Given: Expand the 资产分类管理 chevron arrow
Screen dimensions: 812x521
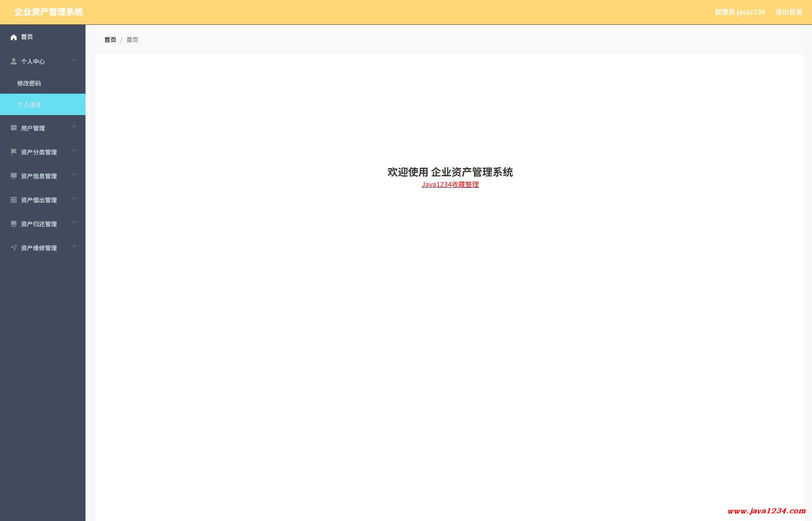Looking at the screenshot, I should tap(74, 151).
